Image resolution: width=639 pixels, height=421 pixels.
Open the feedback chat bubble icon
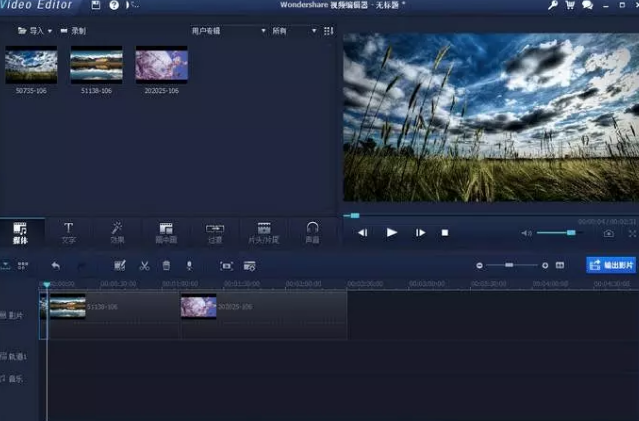click(587, 5)
